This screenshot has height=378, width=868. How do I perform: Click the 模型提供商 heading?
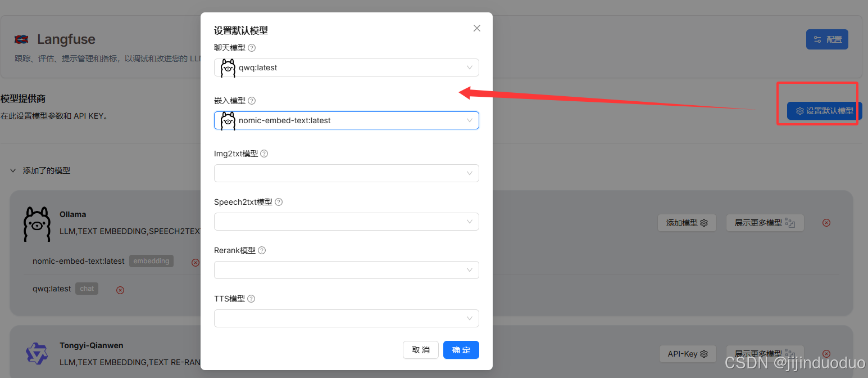(x=23, y=98)
